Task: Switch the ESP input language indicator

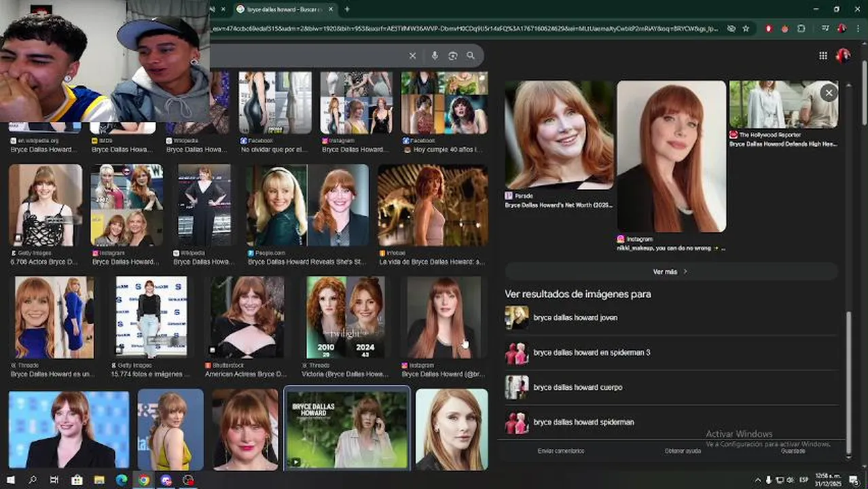Action: (x=804, y=480)
